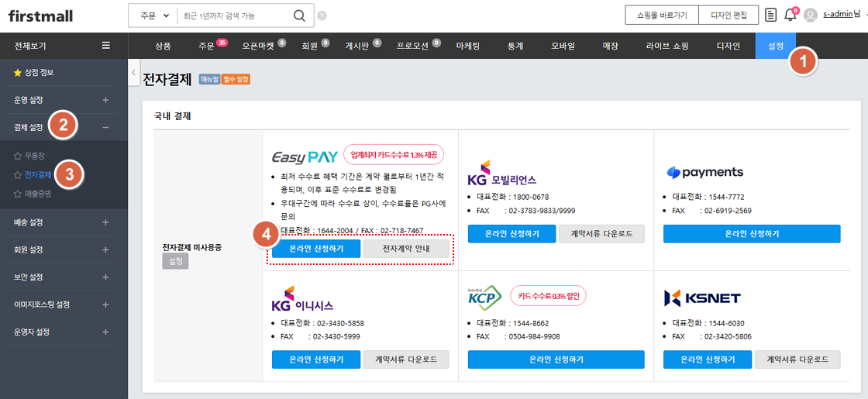
Task: Click EasyPAY 온라인 신청하기 button
Action: pyautogui.click(x=316, y=249)
